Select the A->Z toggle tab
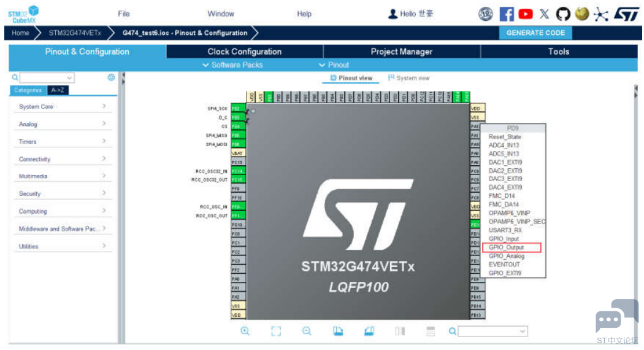This screenshot has width=644, height=350. (58, 90)
